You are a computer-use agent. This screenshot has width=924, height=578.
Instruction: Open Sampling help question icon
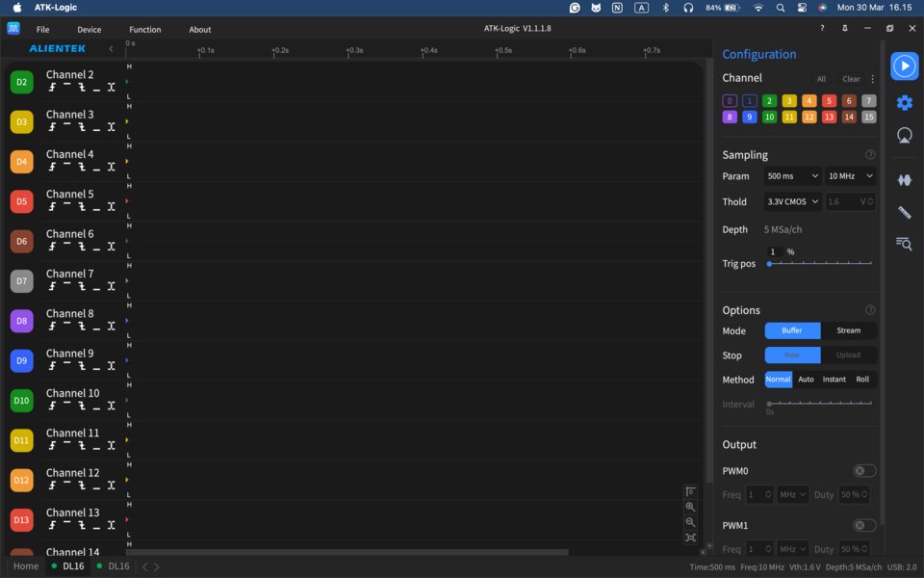pos(870,154)
